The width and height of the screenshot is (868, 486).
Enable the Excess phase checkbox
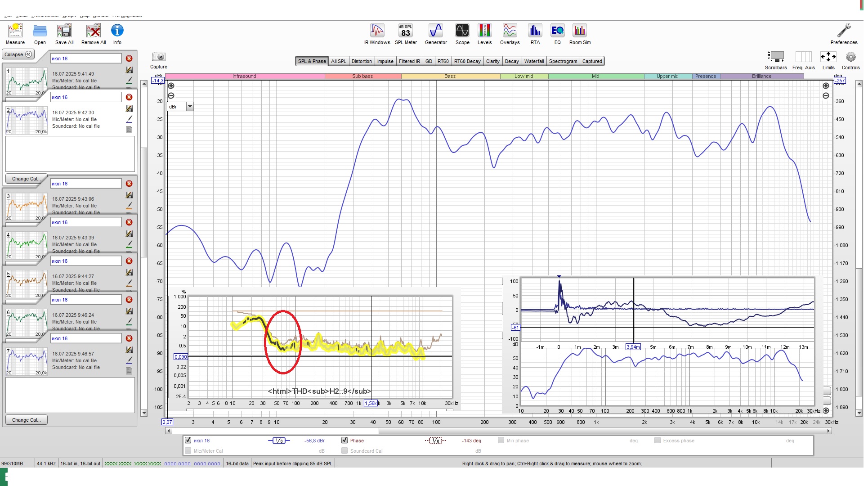pyautogui.click(x=658, y=441)
